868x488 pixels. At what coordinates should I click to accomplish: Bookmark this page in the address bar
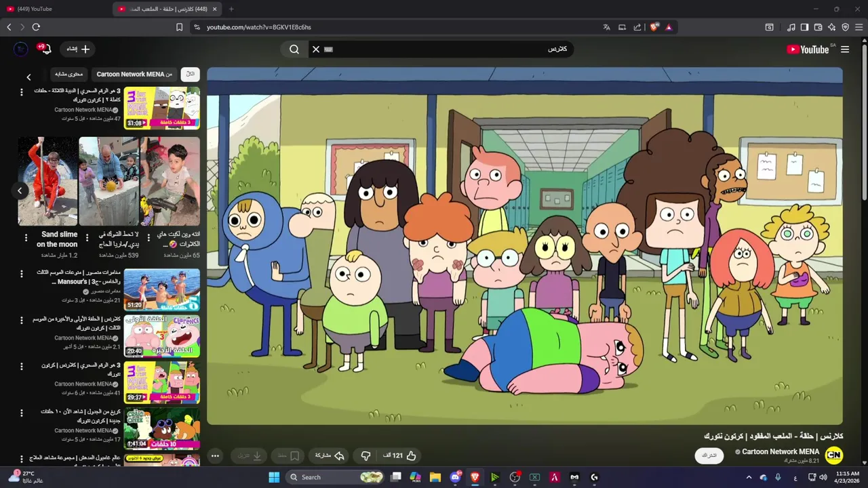click(x=179, y=27)
